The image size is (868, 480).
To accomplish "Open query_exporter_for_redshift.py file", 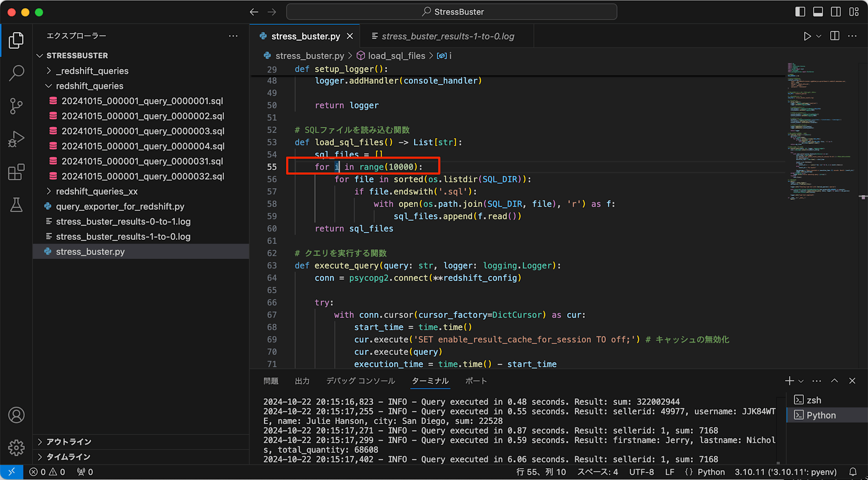I will pyautogui.click(x=141, y=206).
